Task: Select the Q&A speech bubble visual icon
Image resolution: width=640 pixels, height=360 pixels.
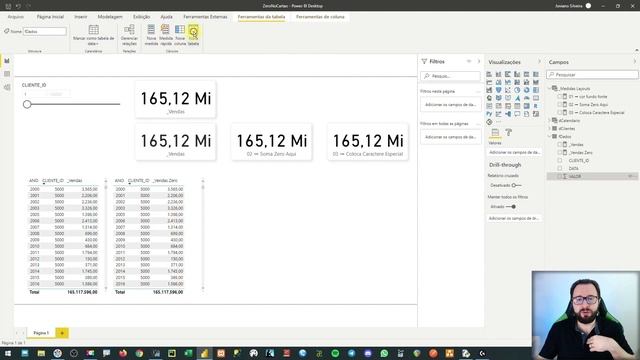Action: click(x=517, y=114)
